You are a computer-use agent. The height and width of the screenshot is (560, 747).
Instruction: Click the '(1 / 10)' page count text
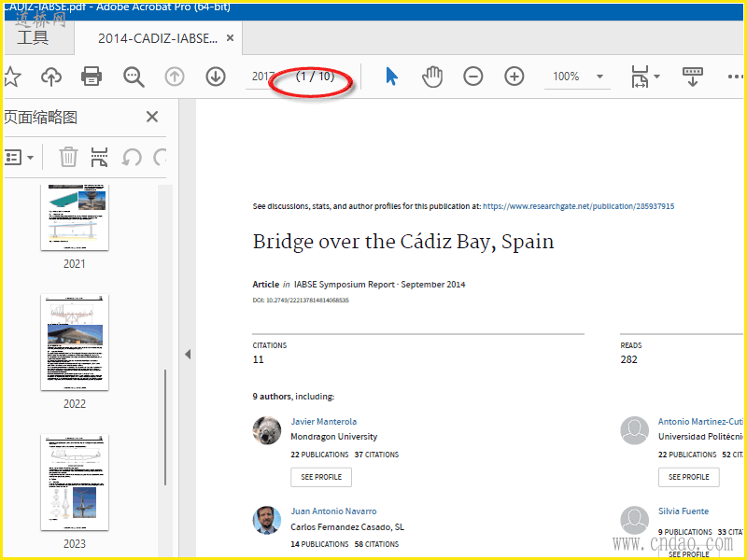pos(315,77)
